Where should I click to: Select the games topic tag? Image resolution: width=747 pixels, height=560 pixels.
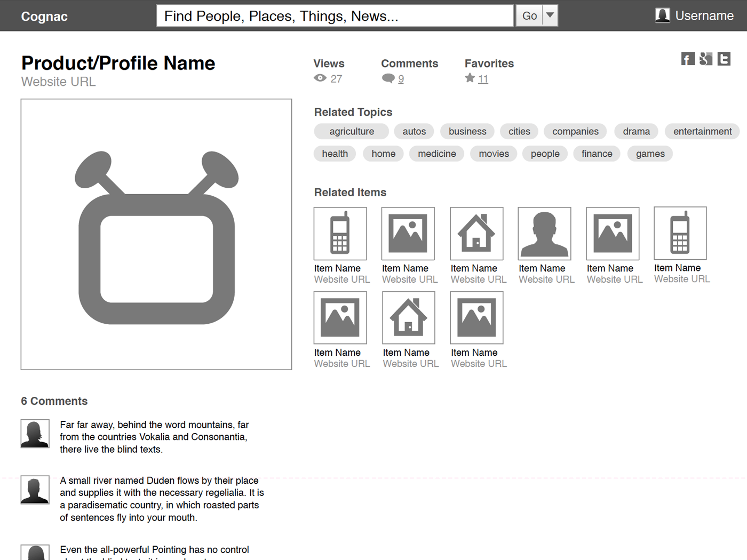[x=650, y=154]
